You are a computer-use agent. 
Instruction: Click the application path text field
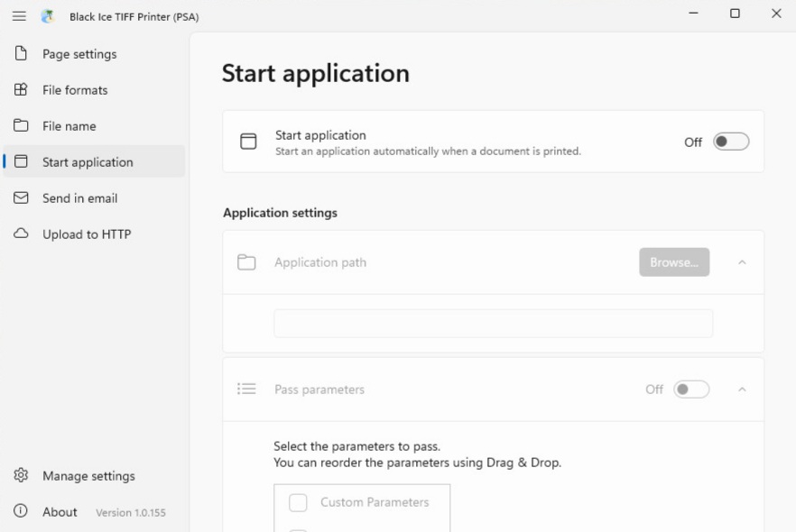(494, 324)
